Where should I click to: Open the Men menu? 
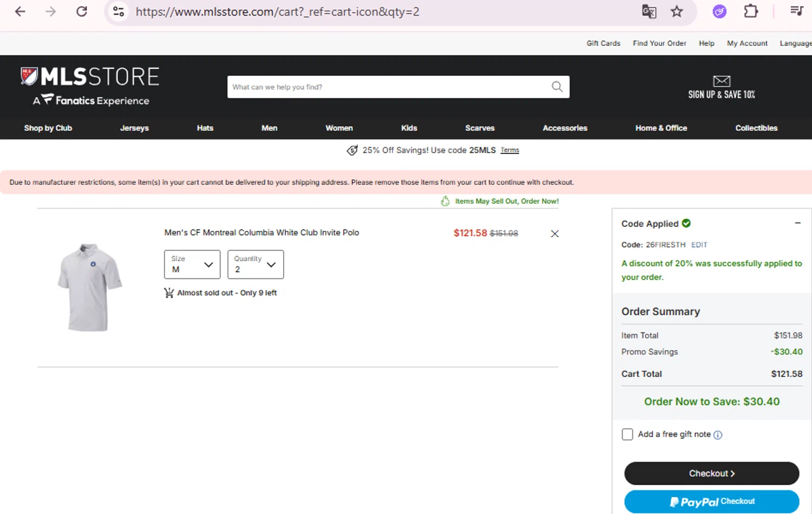coord(269,128)
